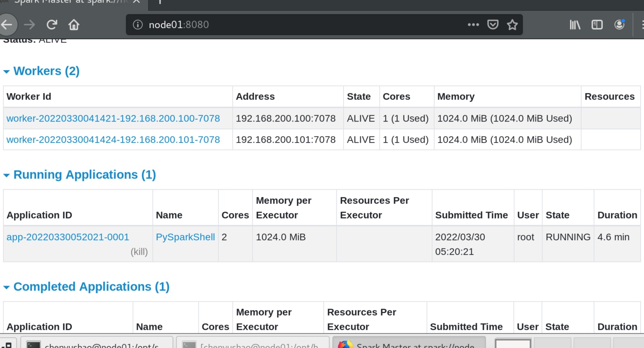Toggle the browser sidebar
The height and width of the screenshot is (348, 644).
[597, 25]
